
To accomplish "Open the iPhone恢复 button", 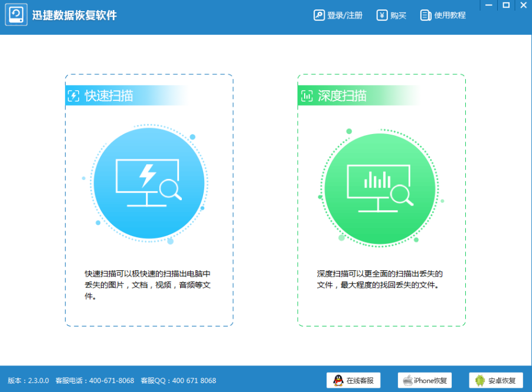I will (425, 380).
